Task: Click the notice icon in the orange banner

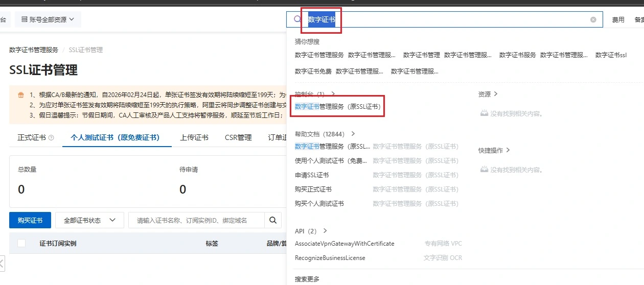Action: click(21, 95)
